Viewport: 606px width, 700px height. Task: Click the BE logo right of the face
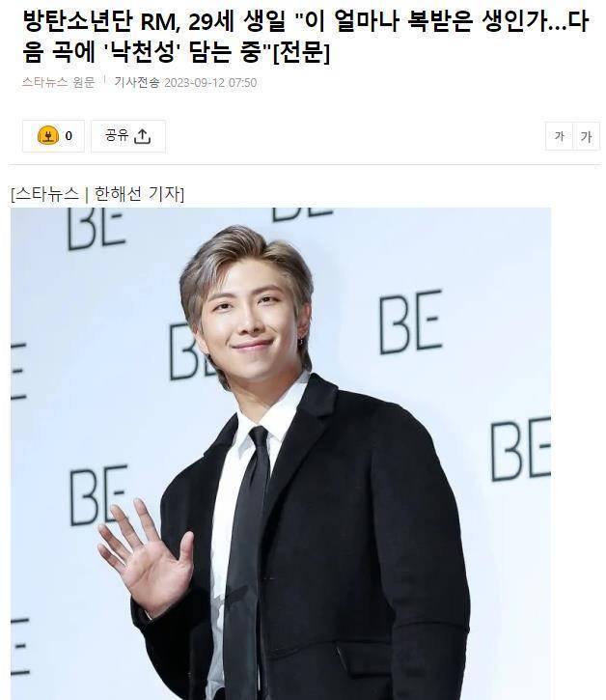tap(410, 322)
